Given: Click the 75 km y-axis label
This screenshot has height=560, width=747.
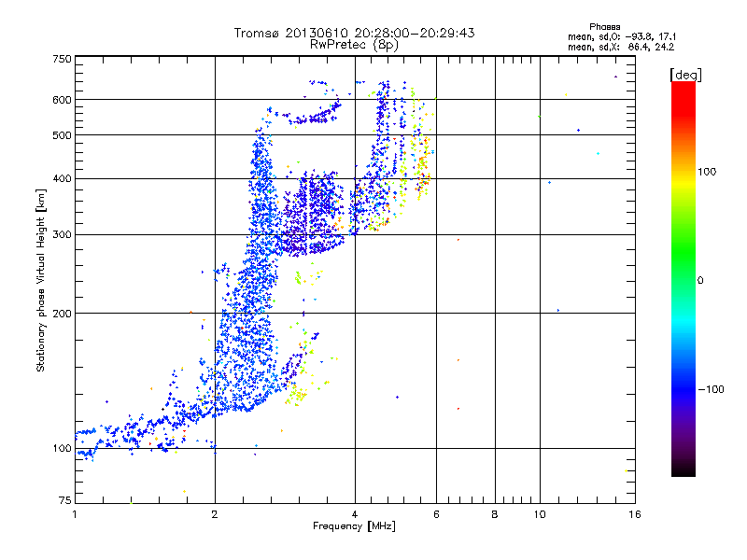Looking at the screenshot, I should (65, 500).
